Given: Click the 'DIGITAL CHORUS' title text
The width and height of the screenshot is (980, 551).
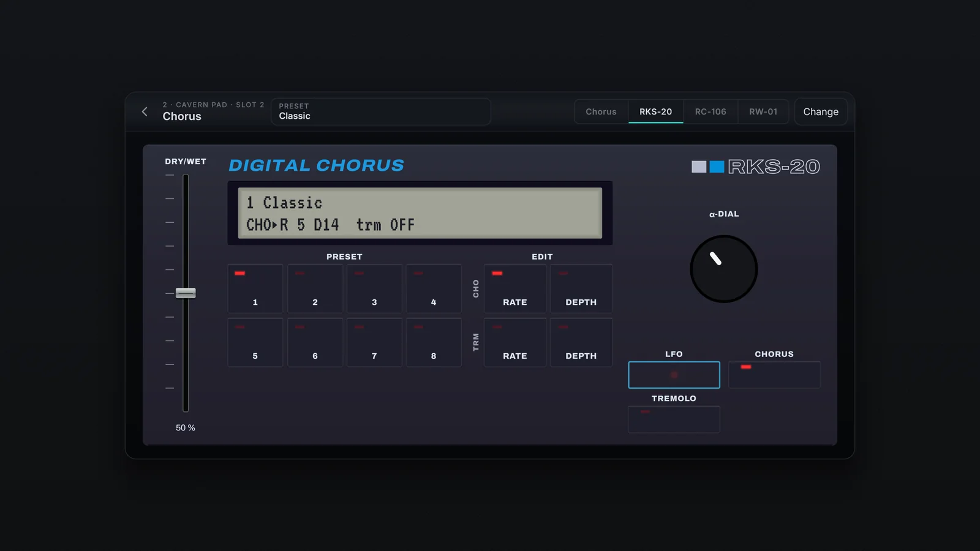Looking at the screenshot, I should pos(316,165).
